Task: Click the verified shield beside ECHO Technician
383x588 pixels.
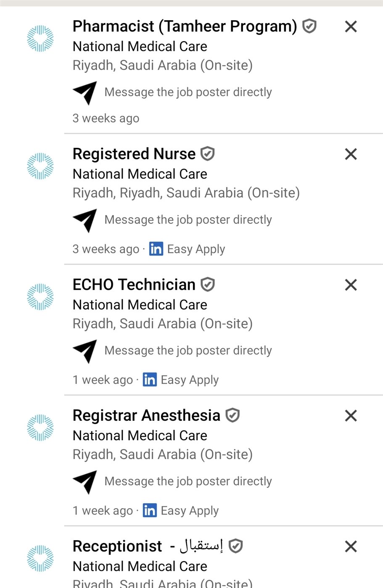Action: (x=207, y=285)
